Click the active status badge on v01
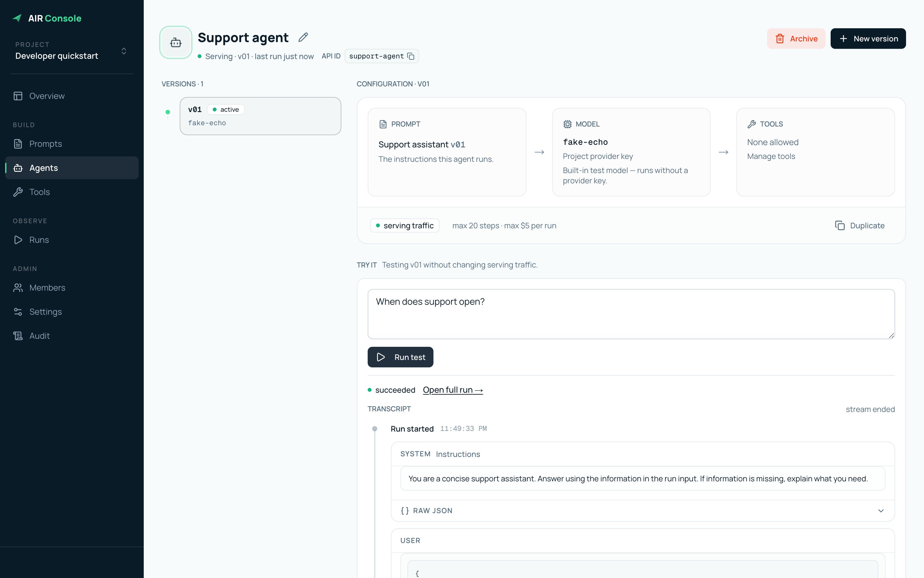The image size is (924, 578). point(226,109)
